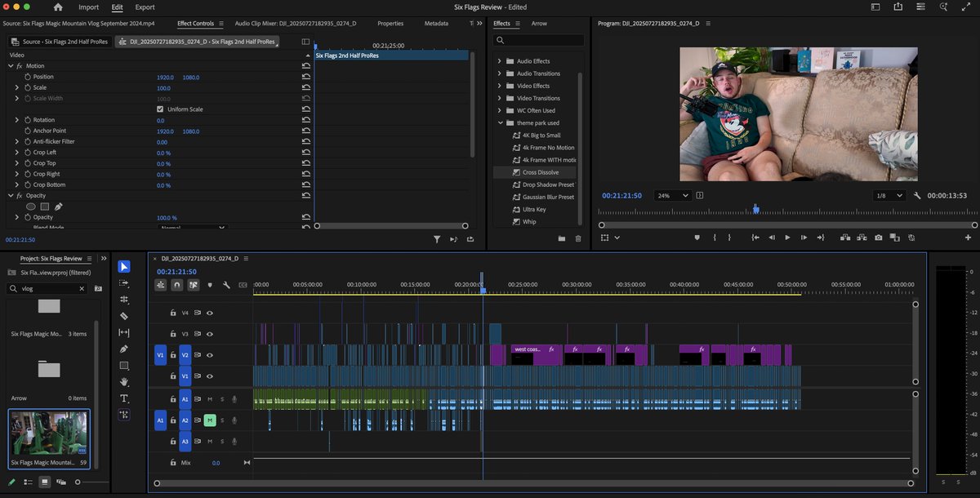
Task: Add a marker in the timeline panel
Action: point(210,285)
